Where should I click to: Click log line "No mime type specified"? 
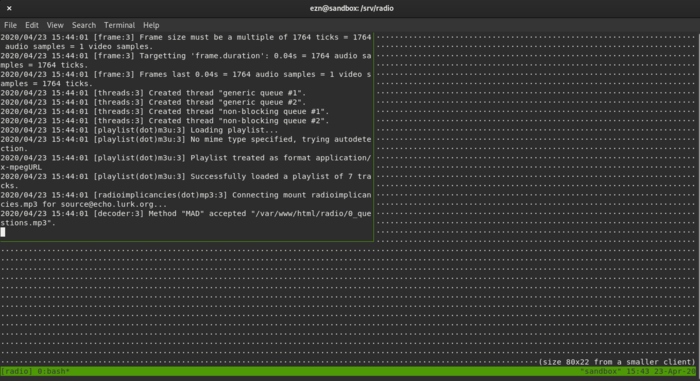[186, 139]
